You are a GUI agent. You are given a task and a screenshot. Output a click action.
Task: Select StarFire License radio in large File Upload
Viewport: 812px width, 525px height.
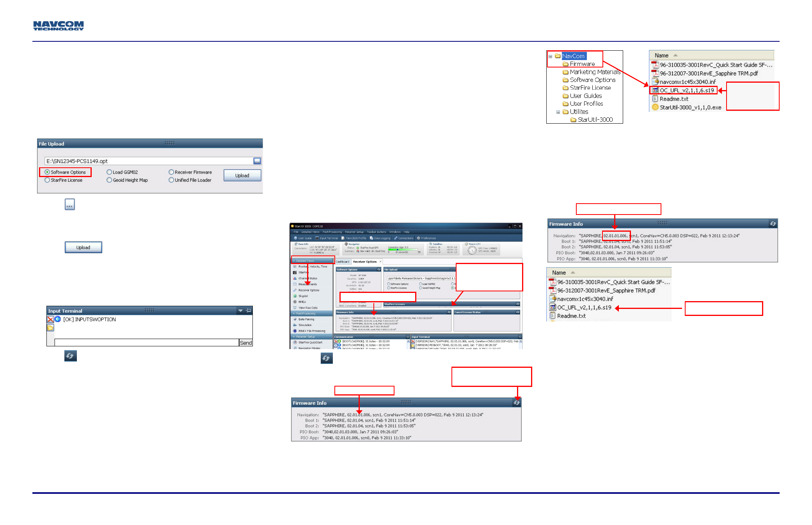tap(64, 180)
